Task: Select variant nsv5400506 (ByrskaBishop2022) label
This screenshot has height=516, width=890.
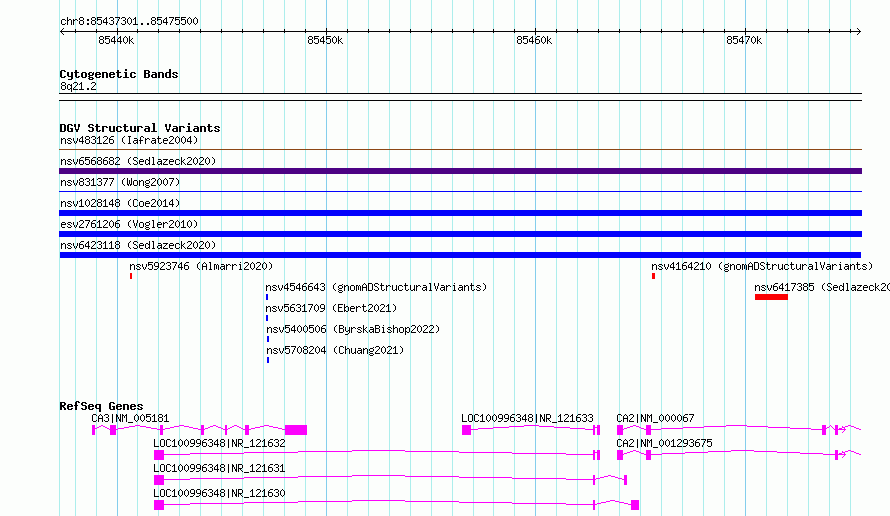Action: coord(353,329)
